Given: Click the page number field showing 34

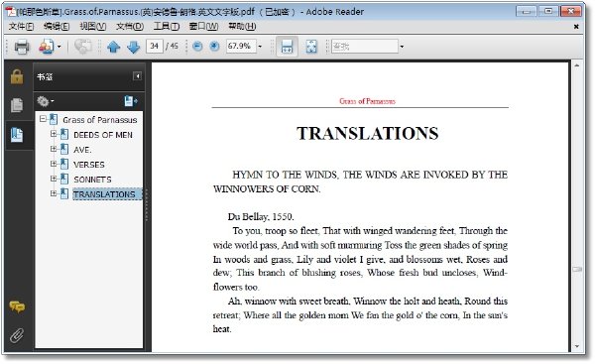Looking at the screenshot, I should 155,47.
